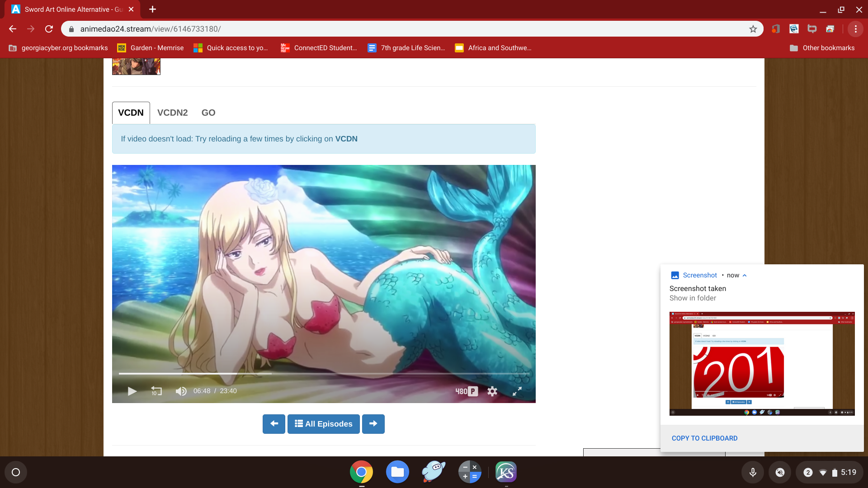Open the ChromeOS launcher button
Image resolution: width=868 pixels, height=488 pixels.
click(x=16, y=472)
